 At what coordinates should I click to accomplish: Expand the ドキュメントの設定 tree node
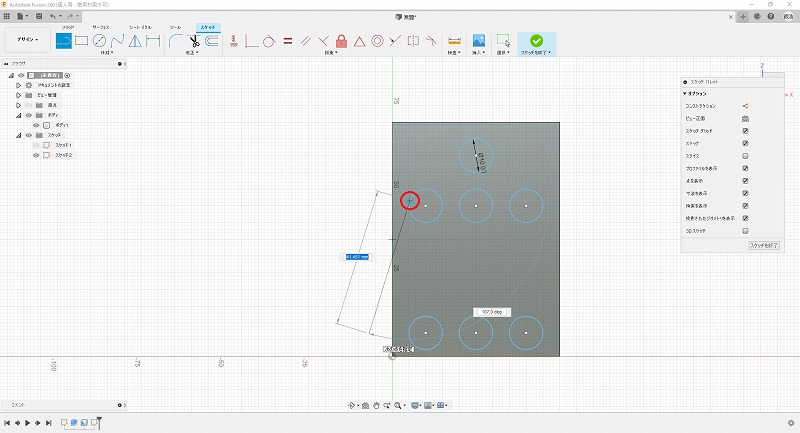[x=18, y=85]
